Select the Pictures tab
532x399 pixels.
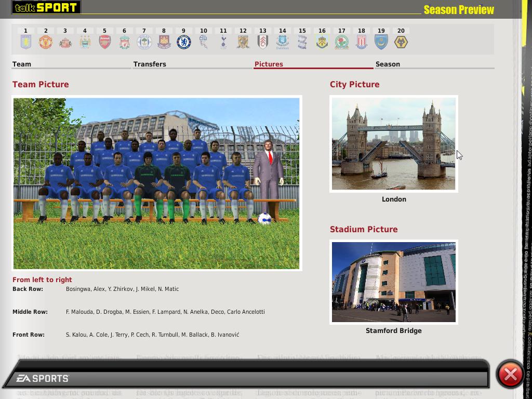click(269, 64)
